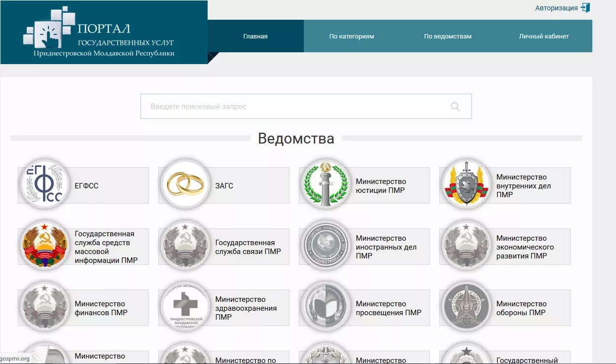Switch to По ведомствам tab
The image size is (616, 364).
[448, 36]
